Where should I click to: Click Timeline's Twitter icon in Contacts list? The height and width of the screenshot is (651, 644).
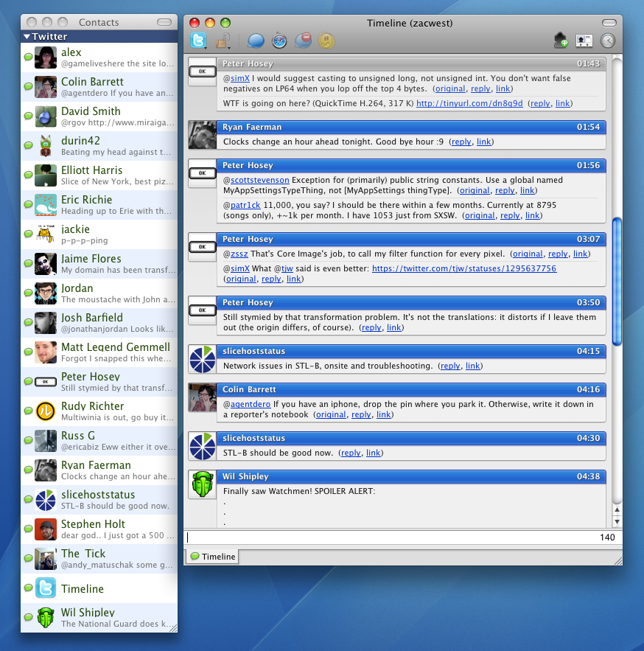(x=46, y=588)
